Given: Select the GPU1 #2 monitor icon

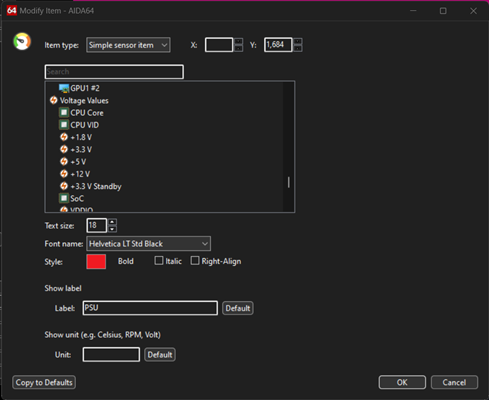Looking at the screenshot, I should 64,88.
